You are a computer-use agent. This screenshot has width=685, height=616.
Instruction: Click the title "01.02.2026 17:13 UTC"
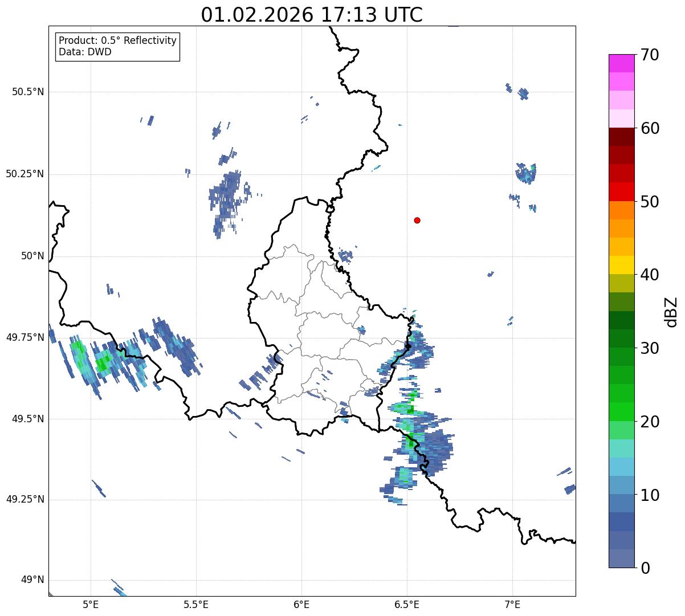312,15
